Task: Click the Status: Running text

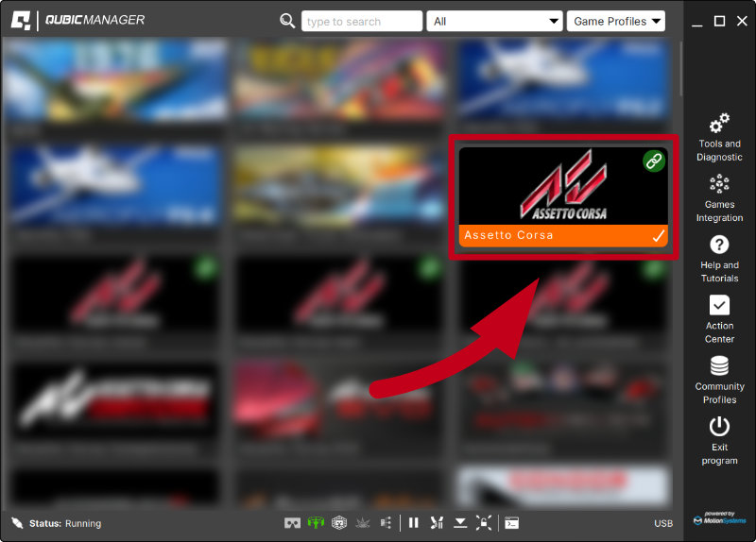Action: click(65, 523)
